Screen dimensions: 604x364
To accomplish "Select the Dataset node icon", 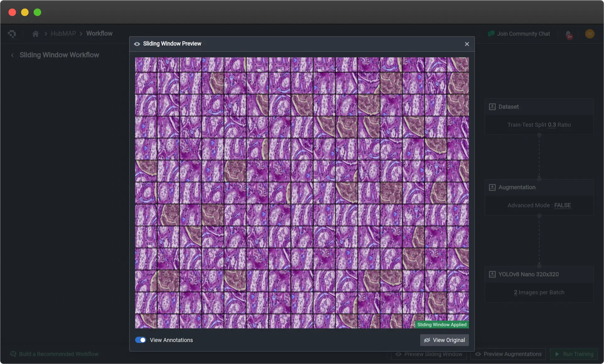I will (x=492, y=107).
